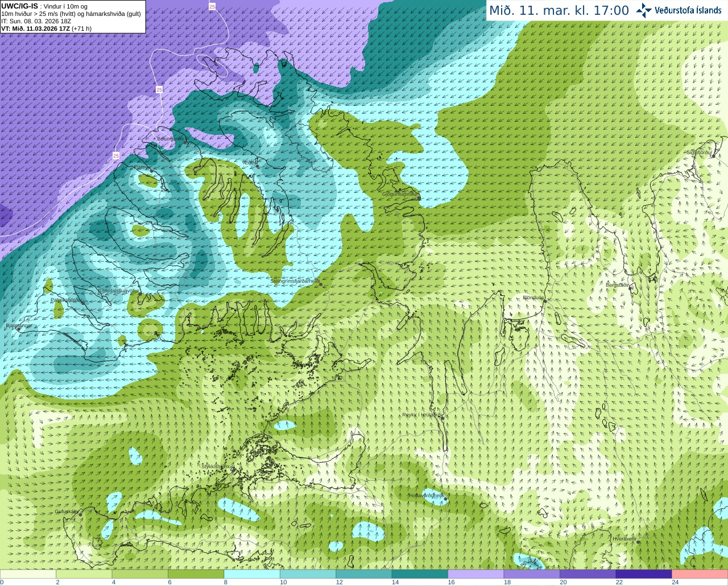Select the 16–18 m/s light purple swatch
728x586 pixels.
pyautogui.click(x=476, y=574)
